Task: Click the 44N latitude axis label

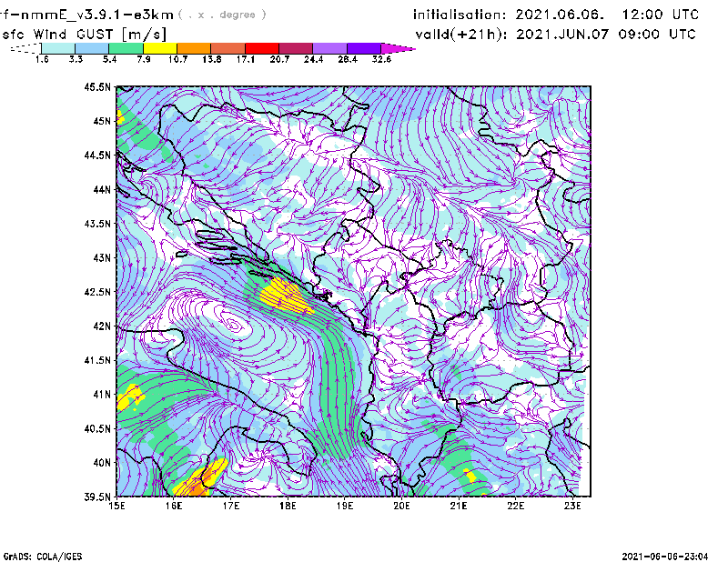Action: (102, 189)
